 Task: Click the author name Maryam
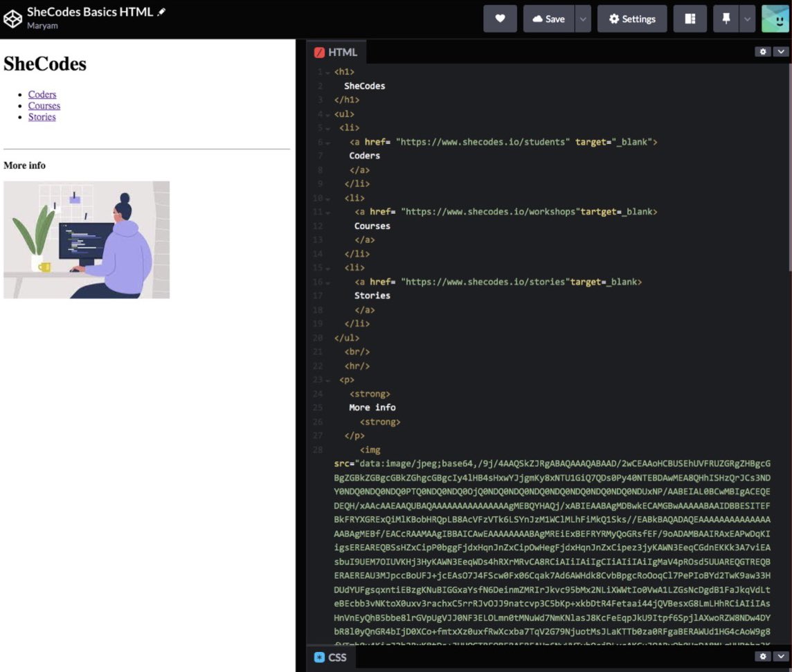42,26
